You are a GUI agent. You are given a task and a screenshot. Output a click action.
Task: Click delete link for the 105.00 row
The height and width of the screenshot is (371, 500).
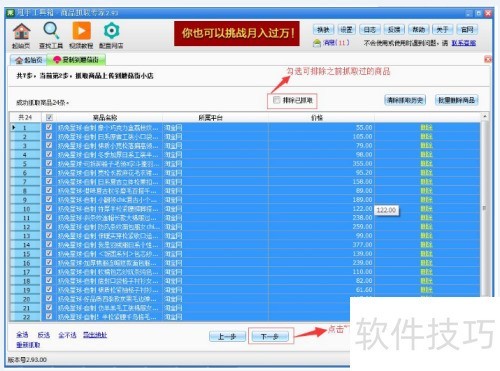426,136
